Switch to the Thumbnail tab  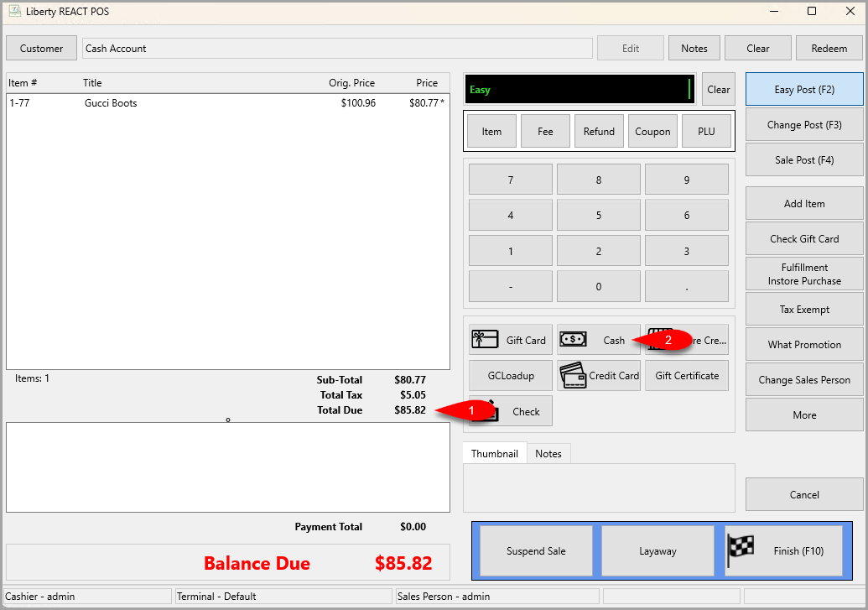(x=494, y=453)
